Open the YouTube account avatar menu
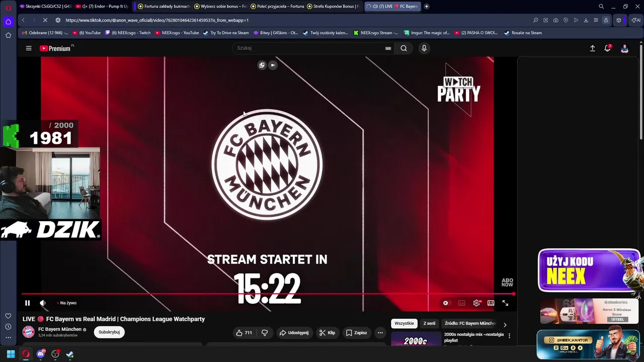The height and width of the screenshot is (362, 644). tap(624, 48)
